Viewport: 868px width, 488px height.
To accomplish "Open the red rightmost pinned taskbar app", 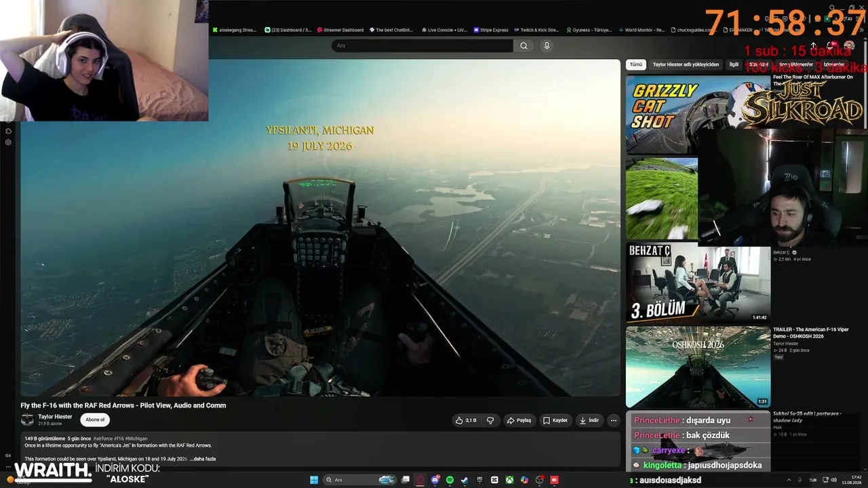I will coord(554,480).
